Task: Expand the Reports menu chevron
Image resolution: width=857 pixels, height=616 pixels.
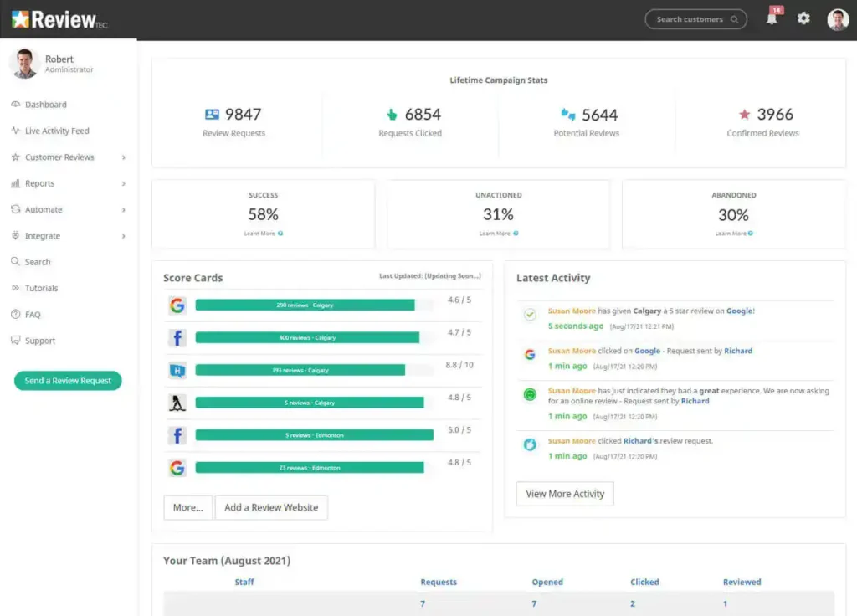Action: [x=123, y=183]
